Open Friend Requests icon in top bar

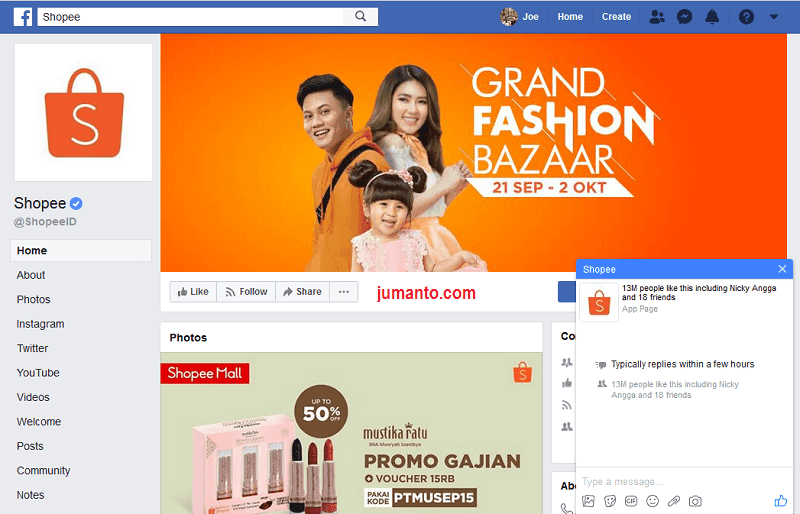pyautogui.click(x=657, y=17)
